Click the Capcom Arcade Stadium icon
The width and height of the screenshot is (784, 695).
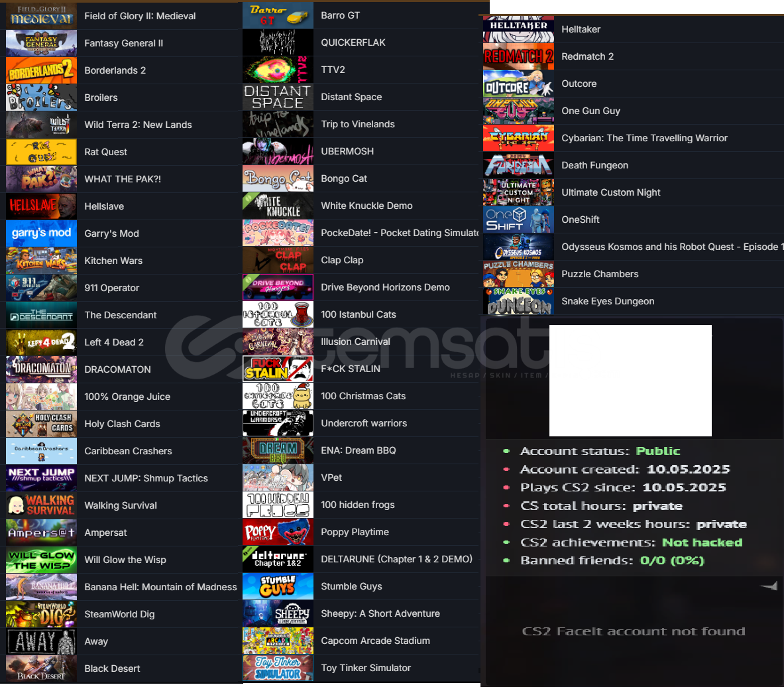tap(278, 641)
